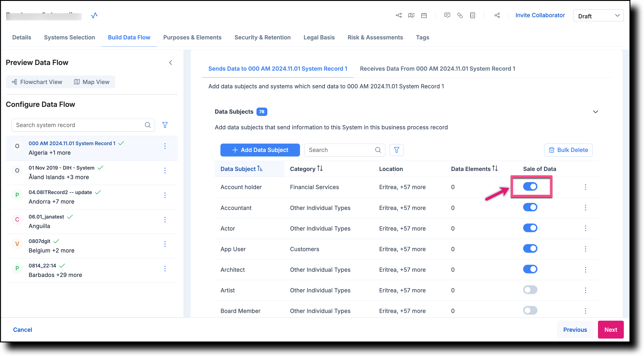Open the Draft status dropdown
Screen dimensions: 644x356
pyautogui.click(x=598, y=15)
